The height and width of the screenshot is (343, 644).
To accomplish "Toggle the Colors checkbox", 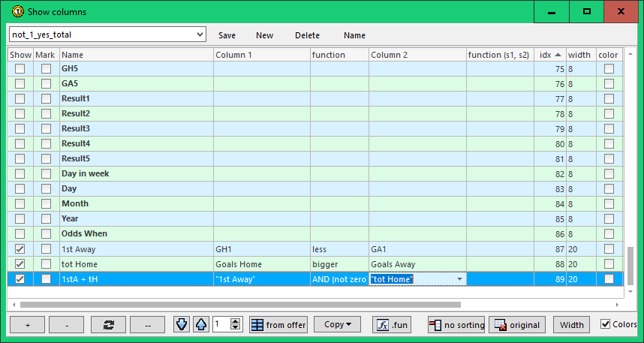I will [x=606, y=324].
